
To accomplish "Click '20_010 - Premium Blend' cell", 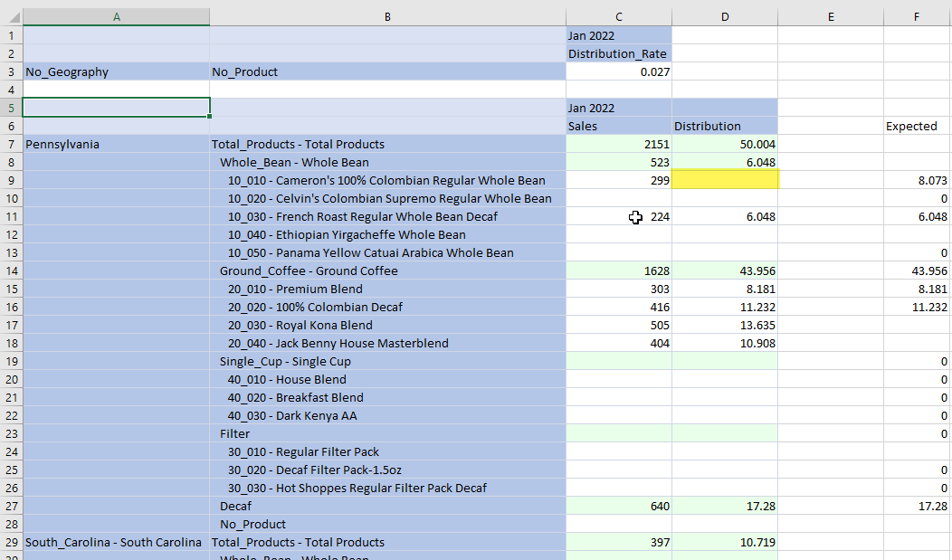I will (387, 289).
